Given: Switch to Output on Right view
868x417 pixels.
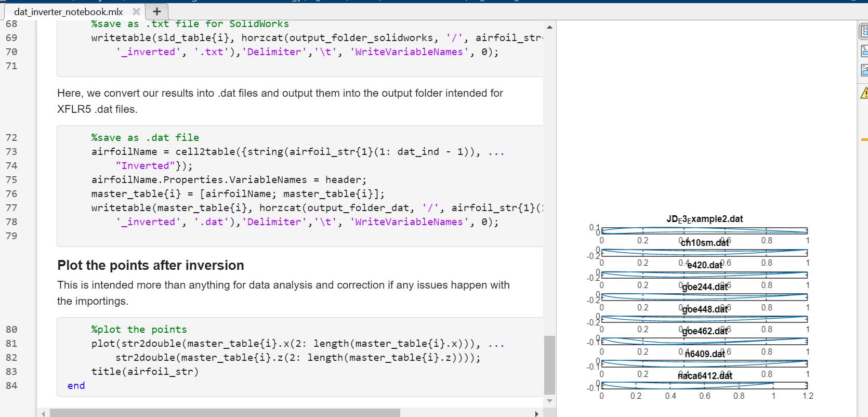Looking at the screenshot, I should (x=864, y=32).
